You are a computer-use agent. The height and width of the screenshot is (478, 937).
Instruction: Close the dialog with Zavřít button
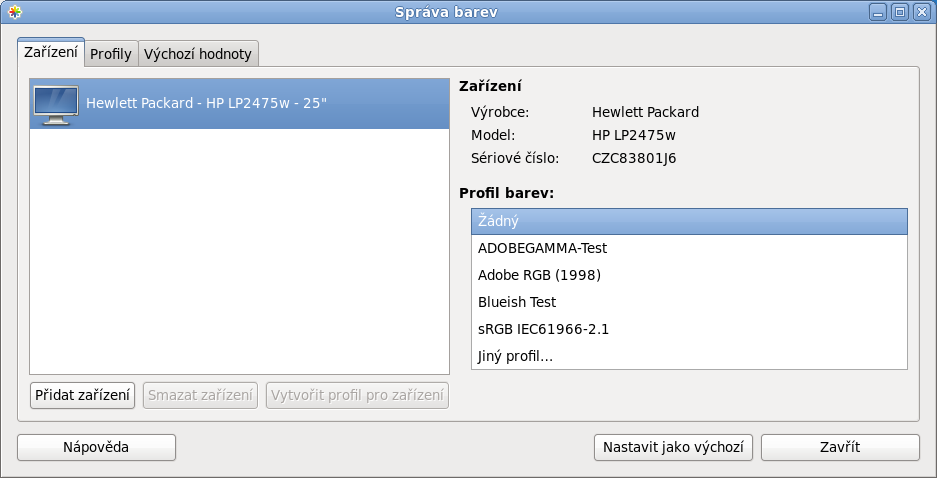[x=840, y=448]
